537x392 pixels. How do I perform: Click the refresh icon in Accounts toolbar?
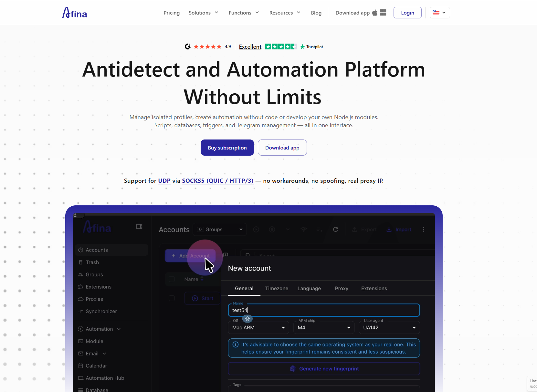point(336,229)
